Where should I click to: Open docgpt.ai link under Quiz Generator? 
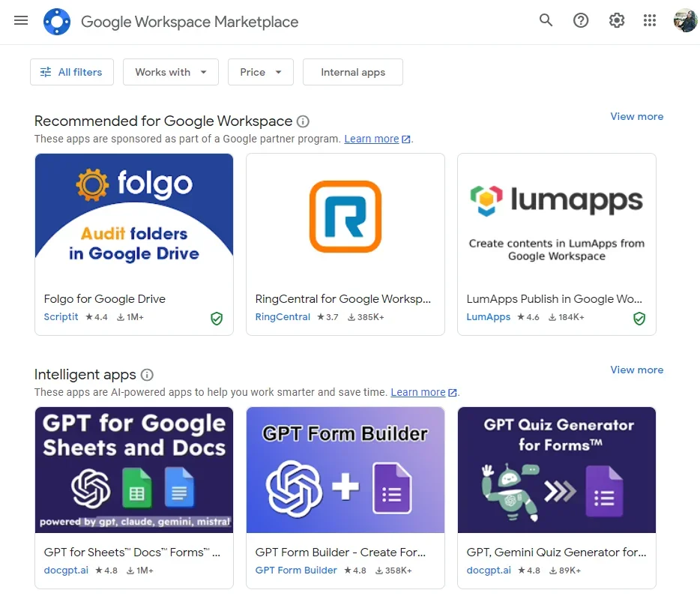[489, 571]
